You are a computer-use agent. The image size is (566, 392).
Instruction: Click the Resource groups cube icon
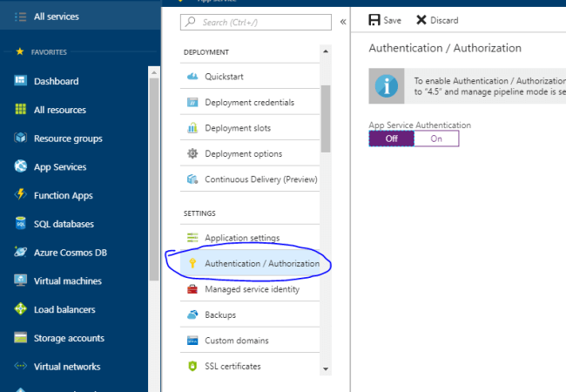pyautogui.click(x=20, y=138)
